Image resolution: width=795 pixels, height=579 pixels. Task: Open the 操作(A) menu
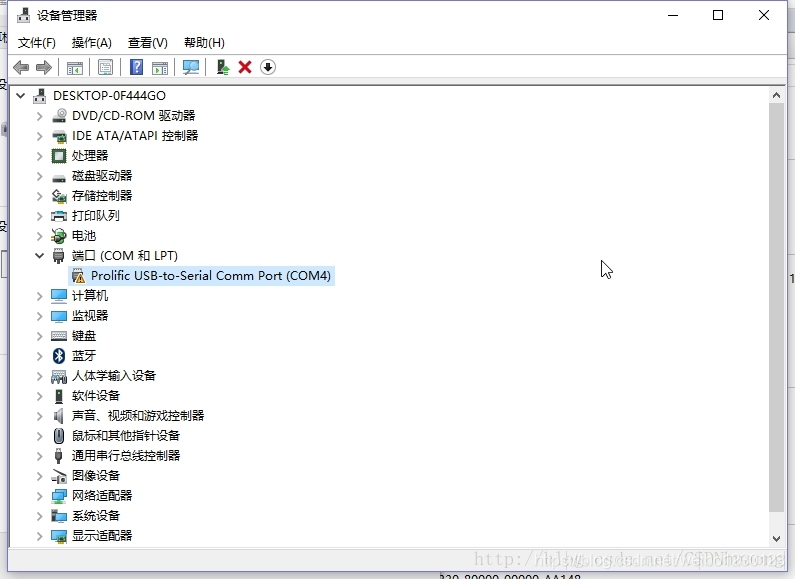92,43
